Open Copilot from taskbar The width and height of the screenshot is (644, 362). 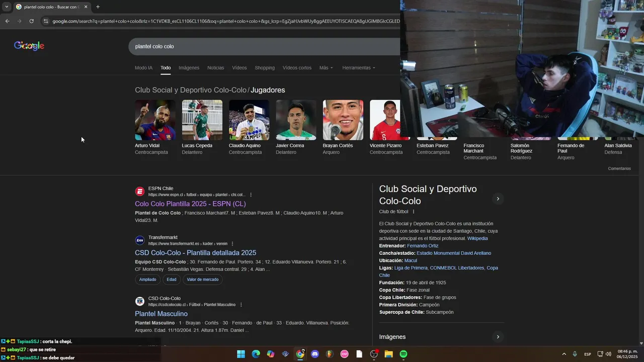(271, 354)
